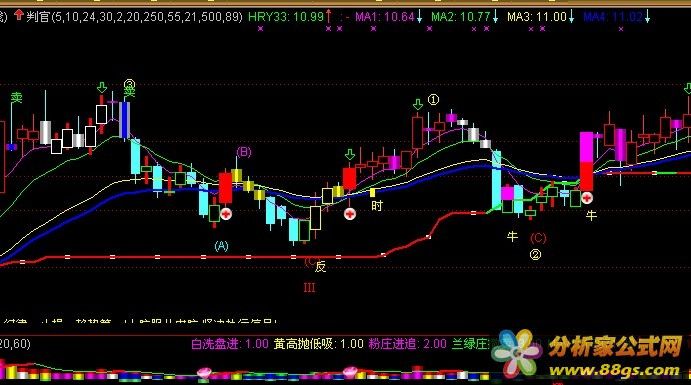Screen dimensions: 691x385
Task: Click the MA3 11.00 readout
Action: tap(536, 17)
